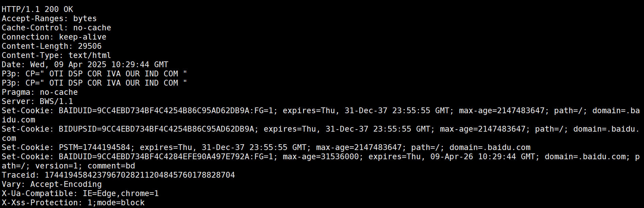Screen dimensions: 644x208
Task: Click on Connection: keep-alive line
Action: [54, 37]
